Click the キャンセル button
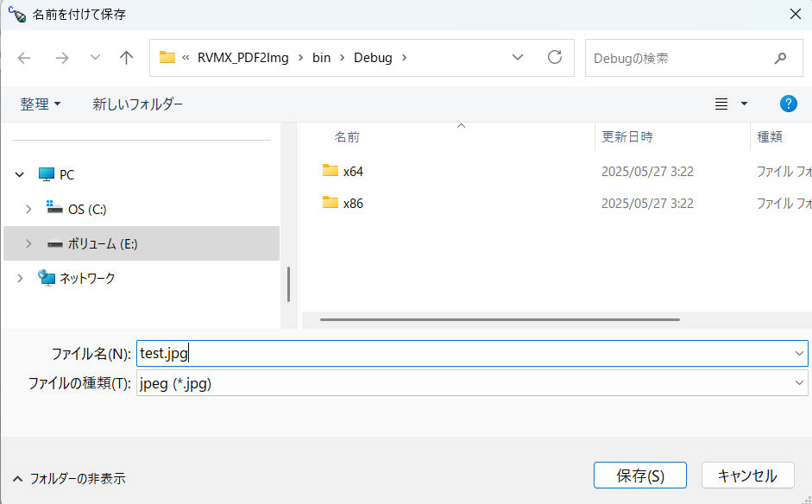 (747, 476)
